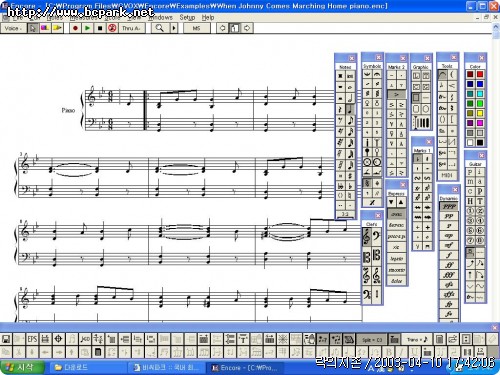Expand the zoom options arrow beside magnifier

pos(174,28)
